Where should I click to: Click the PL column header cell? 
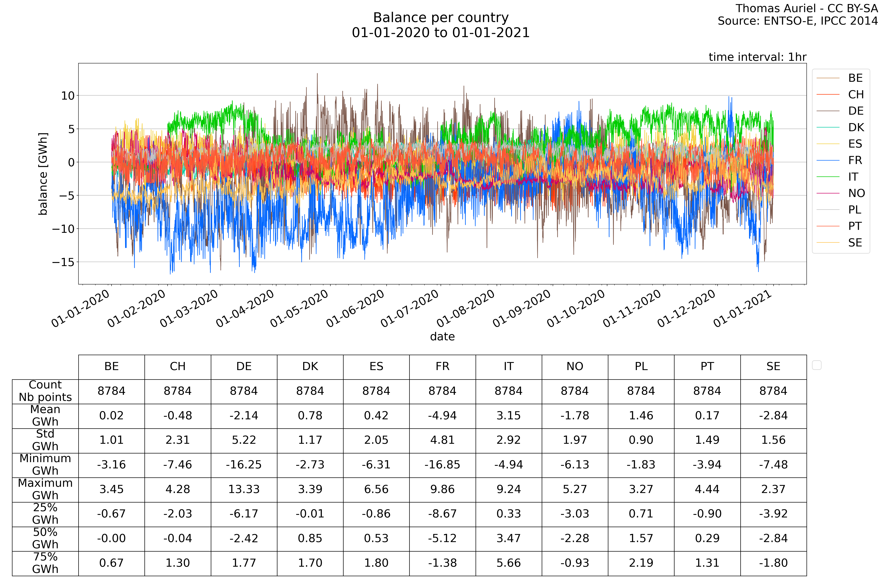641,366
